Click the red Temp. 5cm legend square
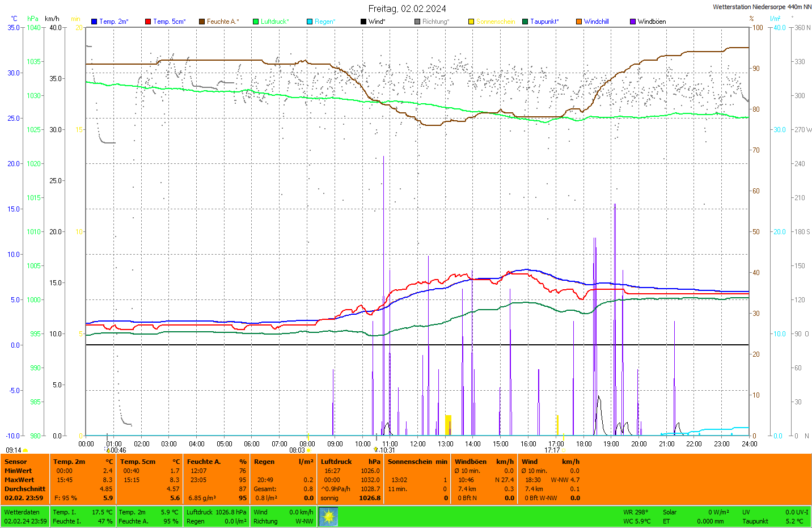 pyautogui.click(x=148, y=22)
